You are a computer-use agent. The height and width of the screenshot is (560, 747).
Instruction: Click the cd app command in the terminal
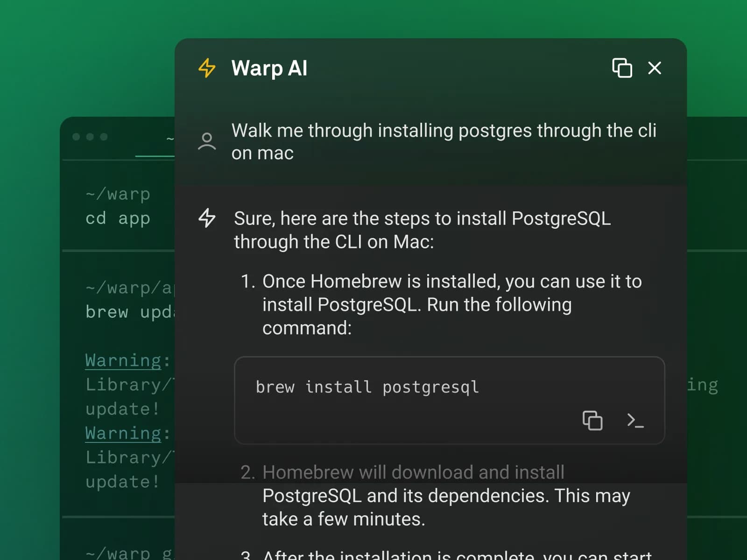coord(118,218)
